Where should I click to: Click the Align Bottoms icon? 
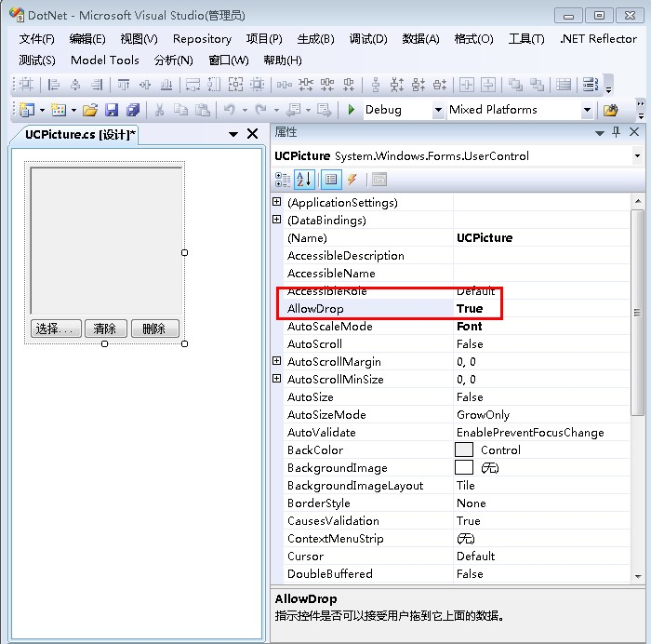click(x=166, y=85)
